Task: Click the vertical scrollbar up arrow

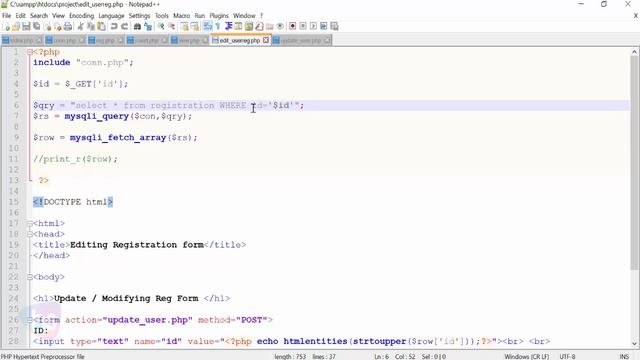Action: click(x=634, y=52)
